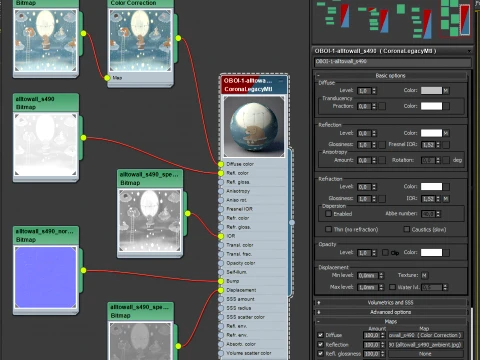This screenshot has width=480, height=360.
Task: Click the Diffuse color input socket
Action: pyautogui.click(x=221, y=164)
